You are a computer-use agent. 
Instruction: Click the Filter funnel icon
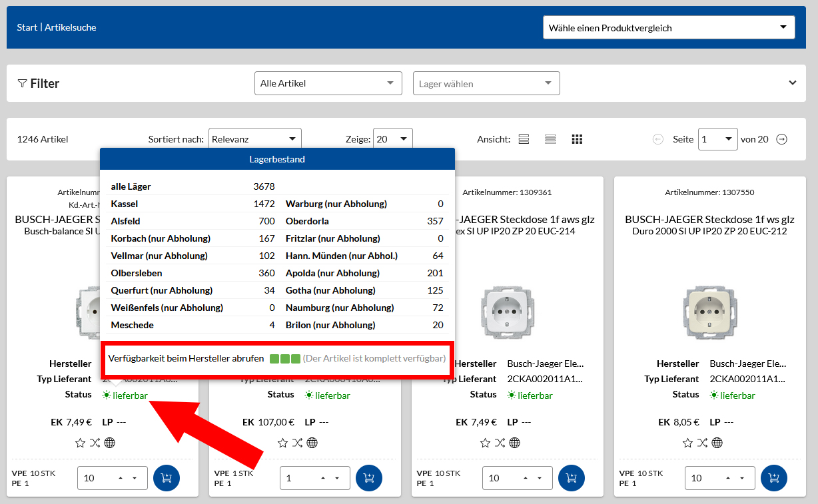[x=22, y=83]
